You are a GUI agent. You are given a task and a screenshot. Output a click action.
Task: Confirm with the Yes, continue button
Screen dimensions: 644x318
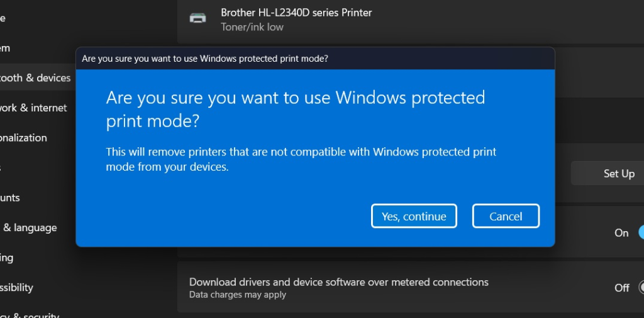(414, 216)
